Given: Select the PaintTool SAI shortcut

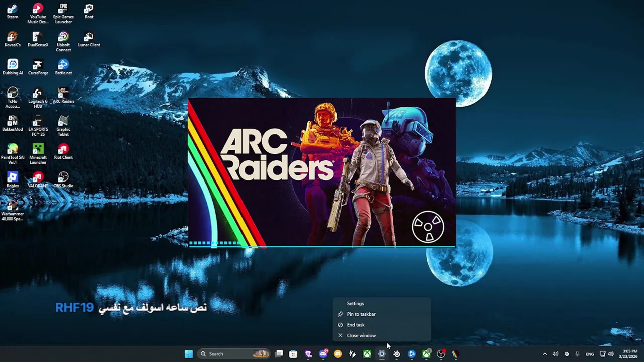Looking at the screenshot, I should click(x=13, y=154).
